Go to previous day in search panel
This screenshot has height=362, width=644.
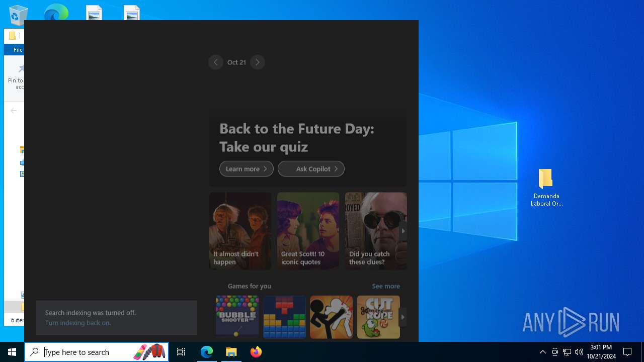pos(216,62)
